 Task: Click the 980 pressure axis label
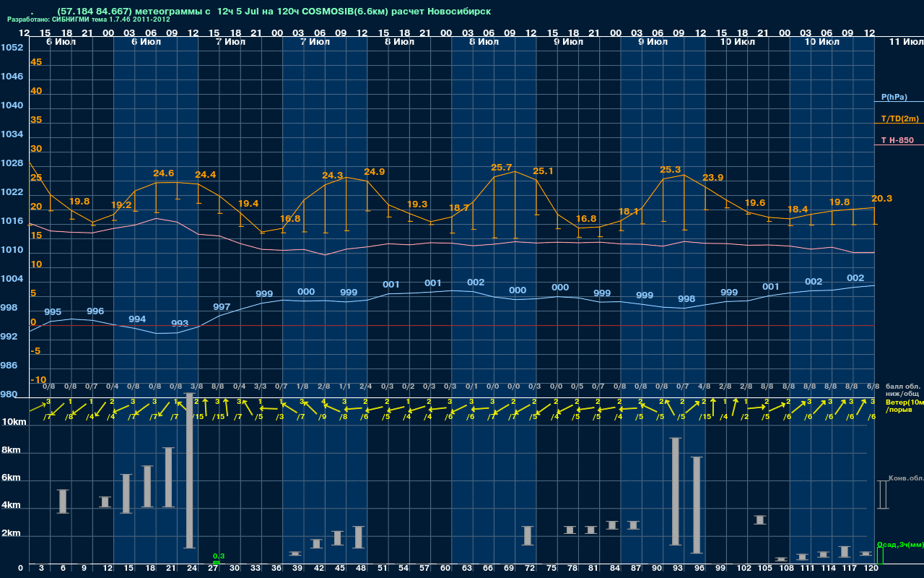[9, 394]
